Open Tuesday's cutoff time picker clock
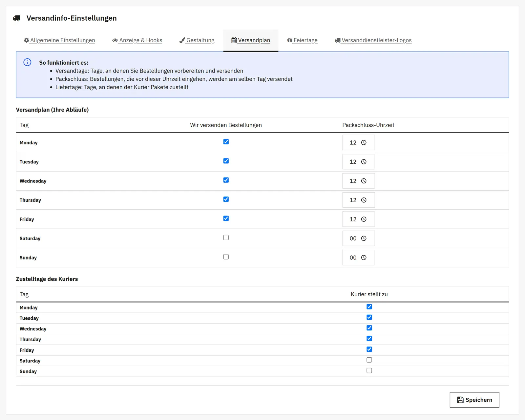This screenshot has width=525, height=420. click(x=364, y=162)
